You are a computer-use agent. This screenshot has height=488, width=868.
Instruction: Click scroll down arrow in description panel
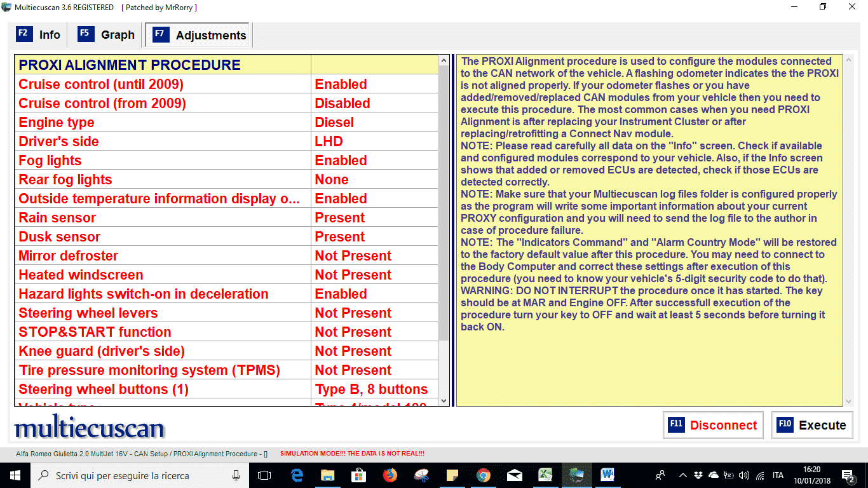tap(848, 401)
